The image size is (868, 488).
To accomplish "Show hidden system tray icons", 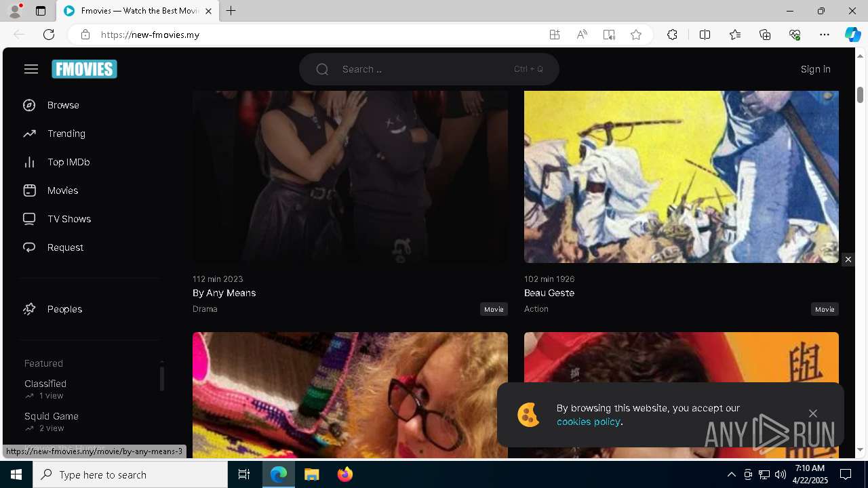I will tap(731, 474).
